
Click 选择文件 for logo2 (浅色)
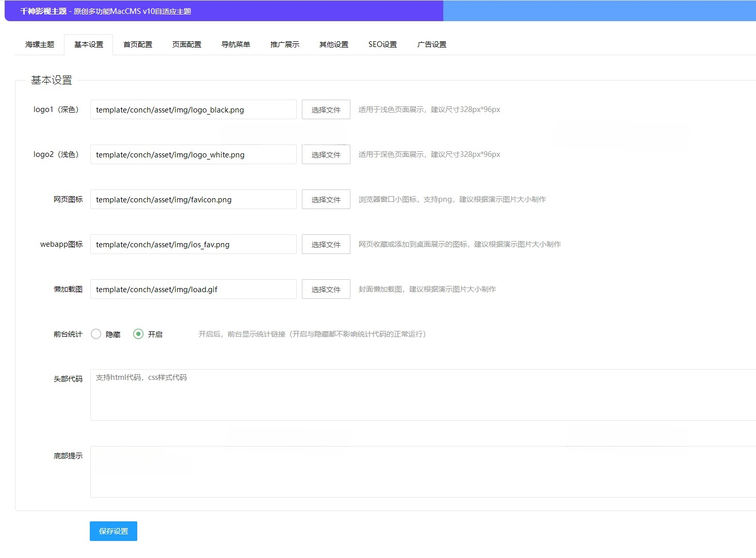coord(326,154)
